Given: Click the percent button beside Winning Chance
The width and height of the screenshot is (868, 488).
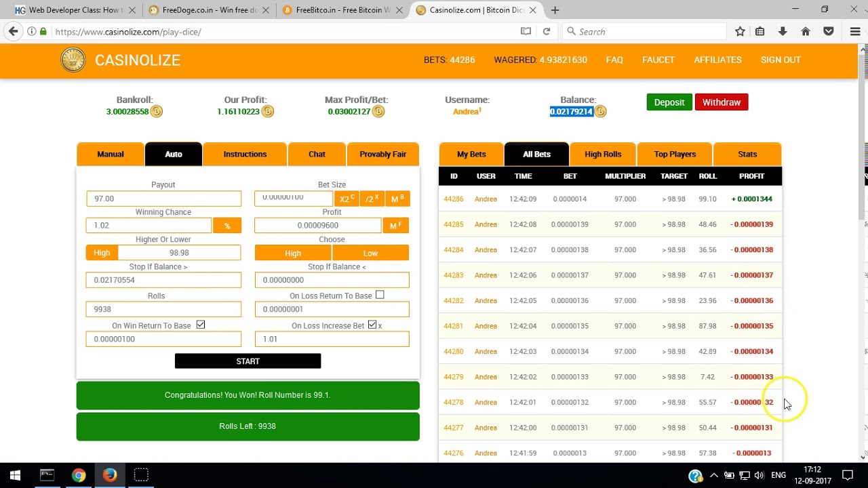Looking at the screenshot, I should [x=227, y=225].
